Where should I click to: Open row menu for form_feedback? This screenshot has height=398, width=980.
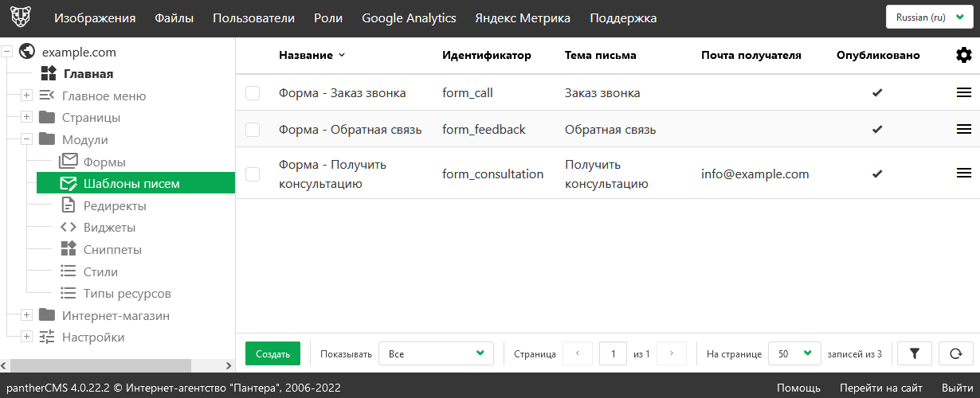pos(963,129)
